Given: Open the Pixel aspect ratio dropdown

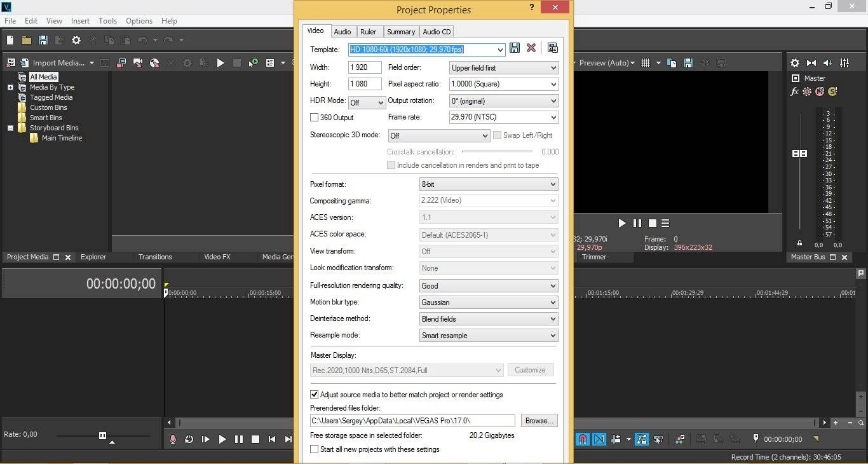Looking at the screenshot, I should (x=553, y=84).
